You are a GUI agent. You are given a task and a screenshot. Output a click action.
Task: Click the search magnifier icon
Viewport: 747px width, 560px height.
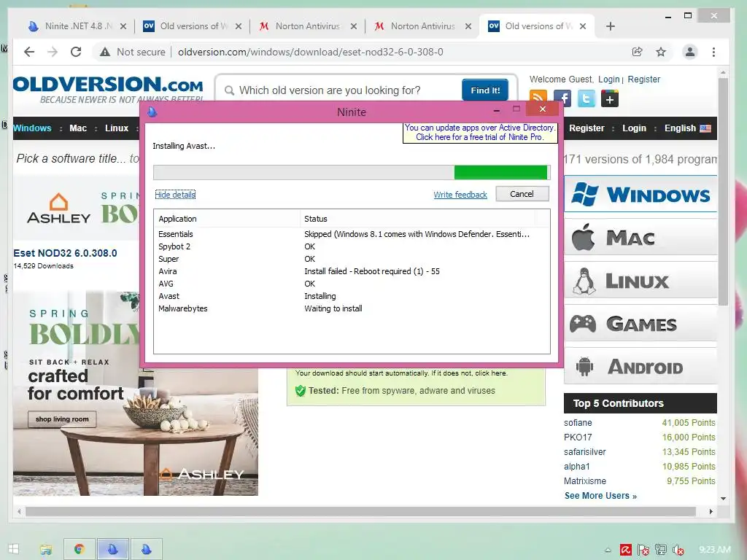pos(229,90)
